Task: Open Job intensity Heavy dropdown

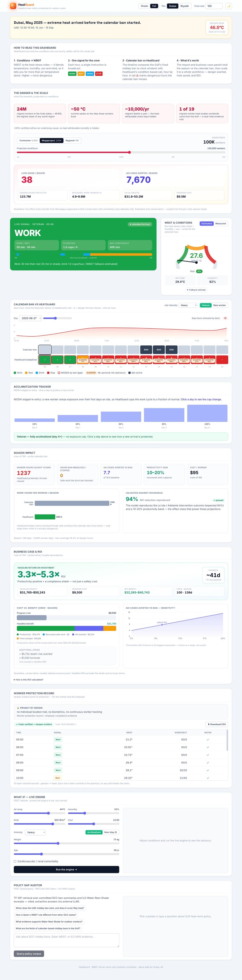Action: [188, 305]
